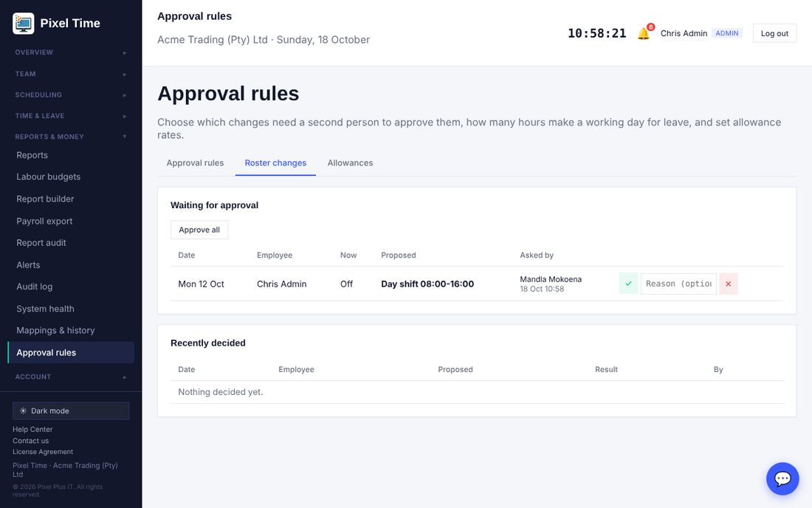Reject roster change with red X
The width and height of the screenshot is (812, 508).
coord(728,284)
